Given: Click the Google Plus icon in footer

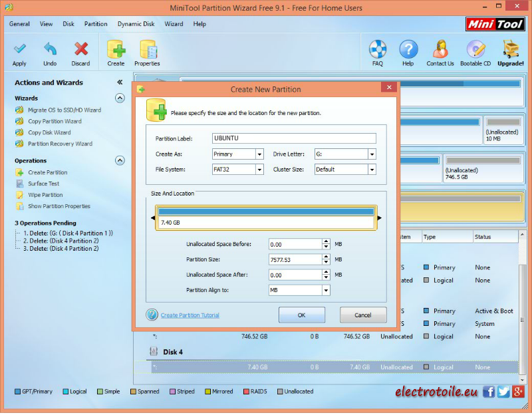Looking at the screenshot, I should [519, 392].
